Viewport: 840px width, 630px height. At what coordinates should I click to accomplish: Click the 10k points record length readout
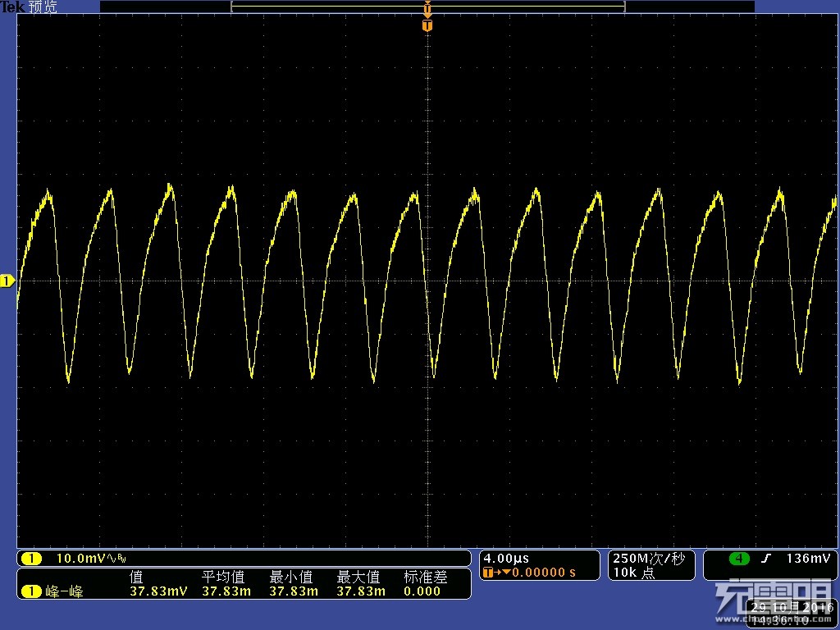(632, 573)
